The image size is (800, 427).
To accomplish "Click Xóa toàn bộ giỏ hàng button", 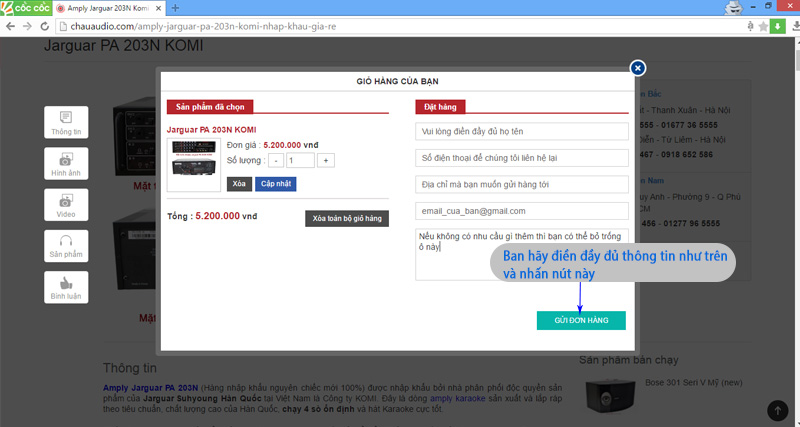I will [x=347, y=218].
